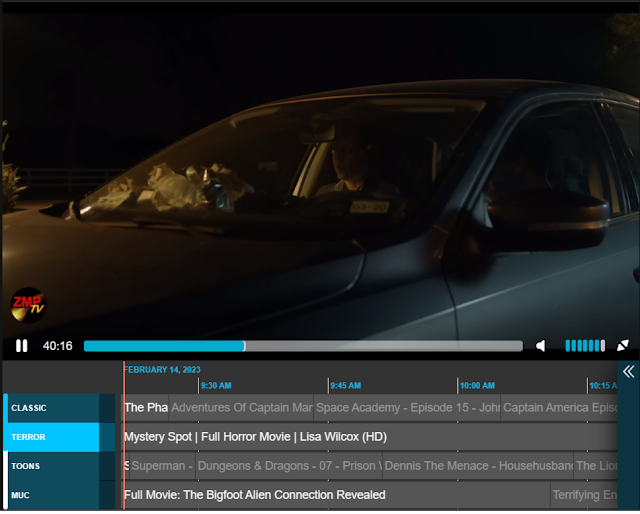
Task: Open Dennis The Menace - Househusband listing
Action: (478, 466)
